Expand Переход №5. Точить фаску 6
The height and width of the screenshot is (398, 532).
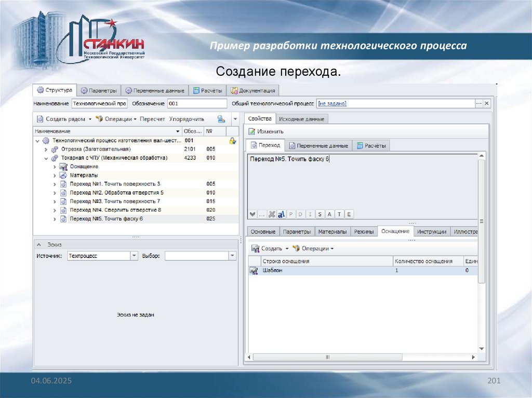55,219
